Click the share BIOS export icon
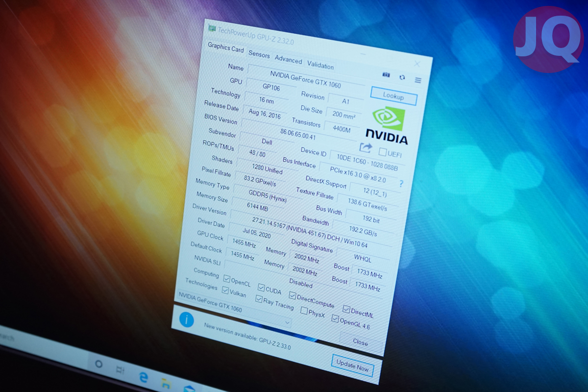588x392 pixels. (366, 147)
